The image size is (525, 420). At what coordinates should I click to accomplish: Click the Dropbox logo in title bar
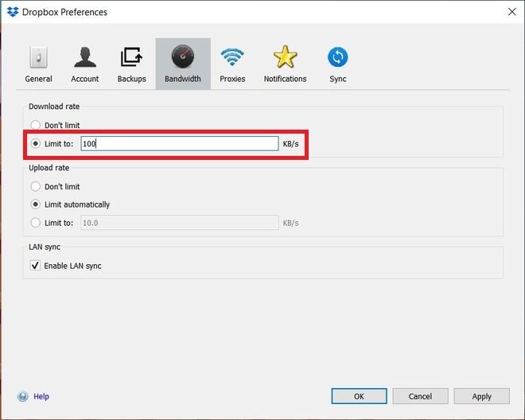pos(13,12)
